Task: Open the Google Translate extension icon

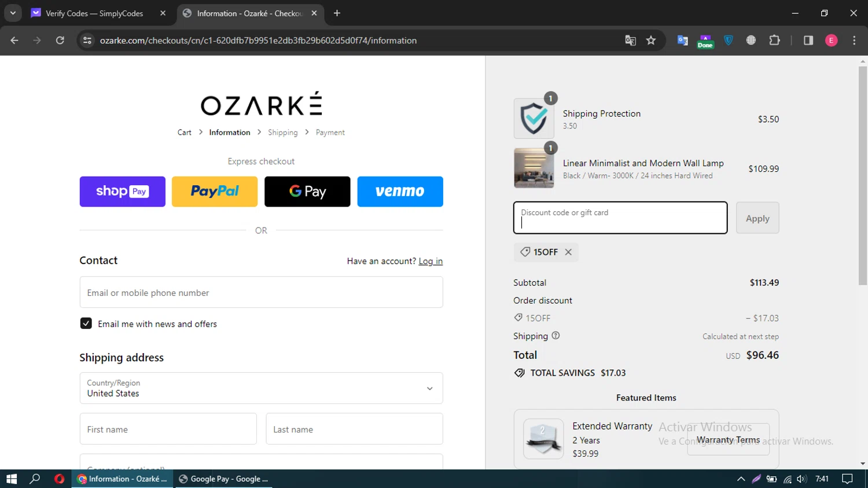Action: pyautogui.click(x=682, y=41)
